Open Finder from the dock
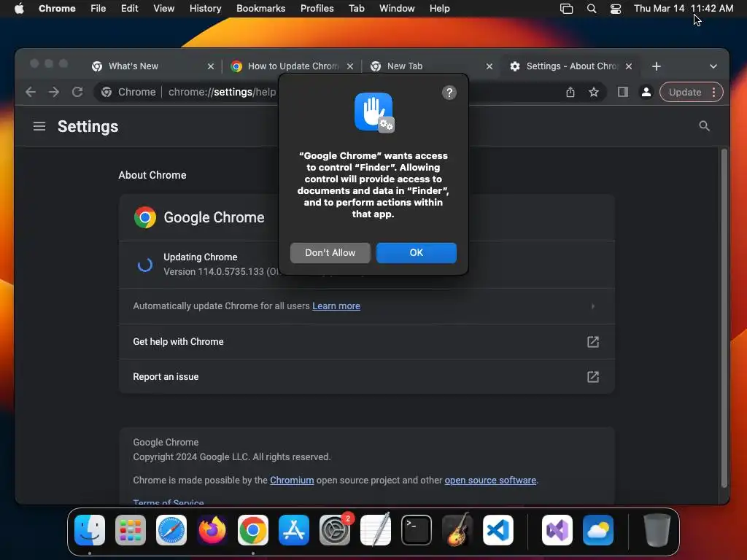Image resolution: width=747 pixels, height=560 pixels. click(90, 530)
